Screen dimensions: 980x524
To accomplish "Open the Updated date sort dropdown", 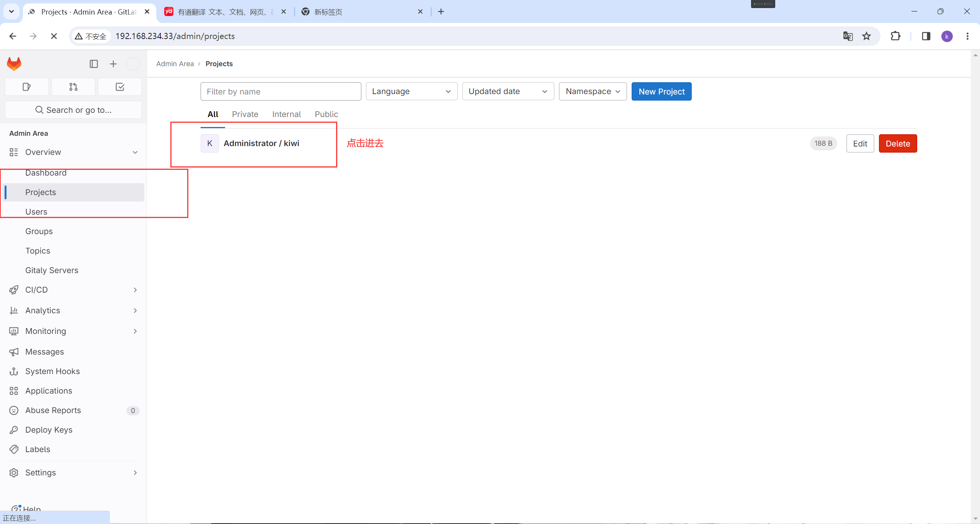I will tap(508, 91).
